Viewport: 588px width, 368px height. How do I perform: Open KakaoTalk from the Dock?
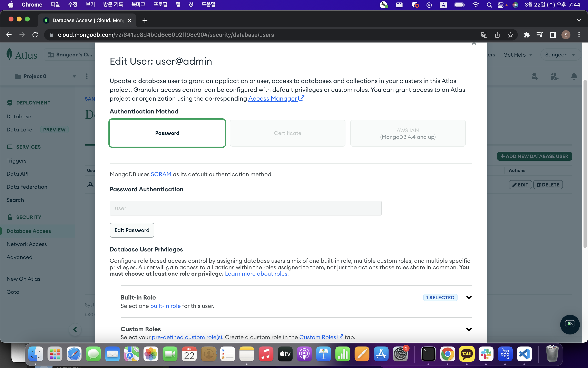pos(467,354)
